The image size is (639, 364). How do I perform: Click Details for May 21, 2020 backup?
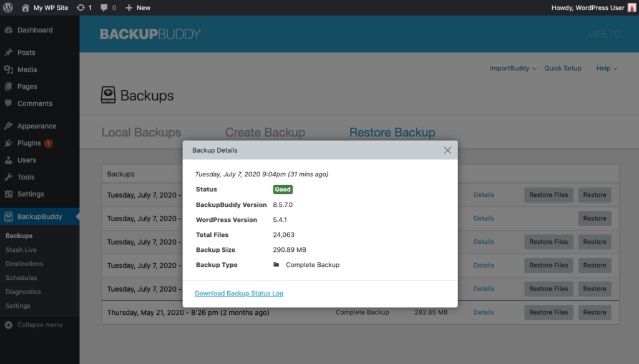pos(484,312)
